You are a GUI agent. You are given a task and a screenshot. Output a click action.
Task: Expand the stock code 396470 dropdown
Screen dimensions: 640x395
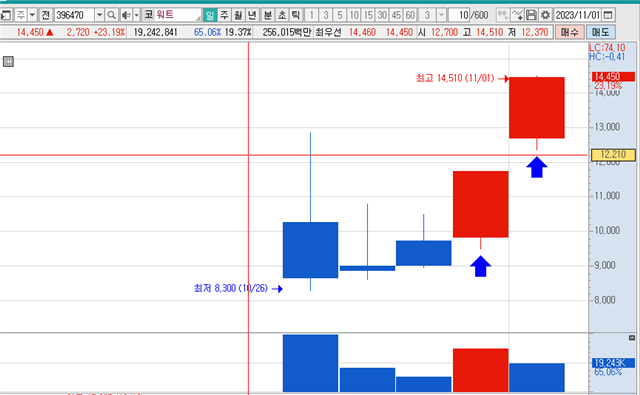99,16
